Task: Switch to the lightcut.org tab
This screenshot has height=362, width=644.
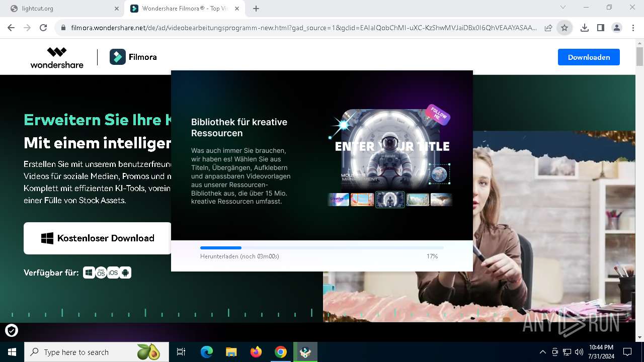Action: pyautogui.click(x=64, y=9)
